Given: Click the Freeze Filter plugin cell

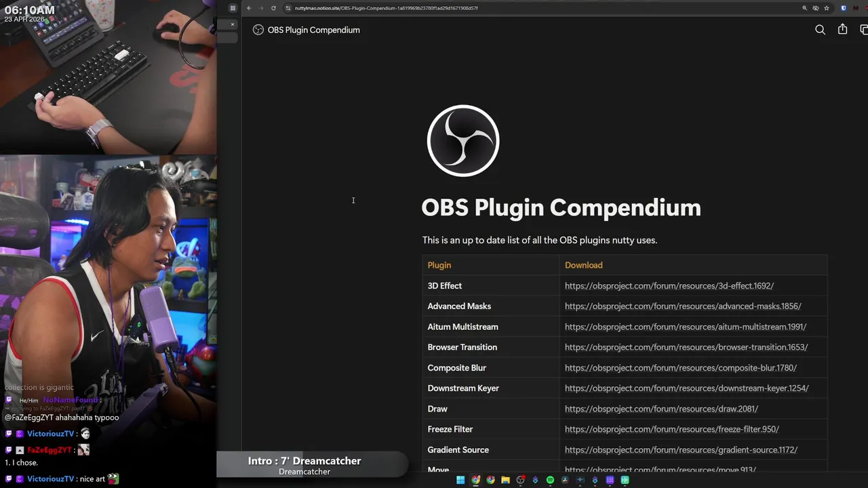Looking at the screenshot, I should coord(490,429).
